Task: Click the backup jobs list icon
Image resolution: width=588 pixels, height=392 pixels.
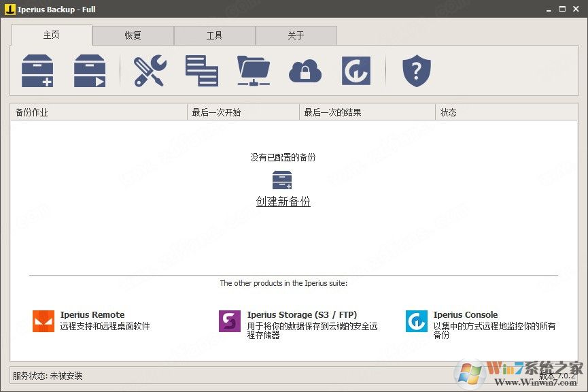Action: pyautogui.click(x=201, y=70)
